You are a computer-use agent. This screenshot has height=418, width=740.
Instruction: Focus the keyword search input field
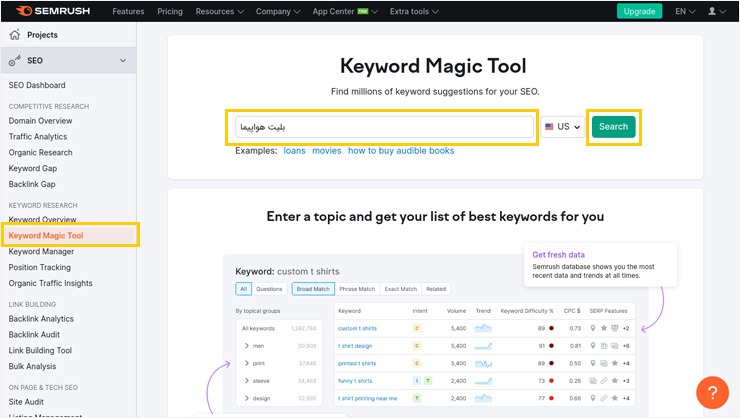384,127
